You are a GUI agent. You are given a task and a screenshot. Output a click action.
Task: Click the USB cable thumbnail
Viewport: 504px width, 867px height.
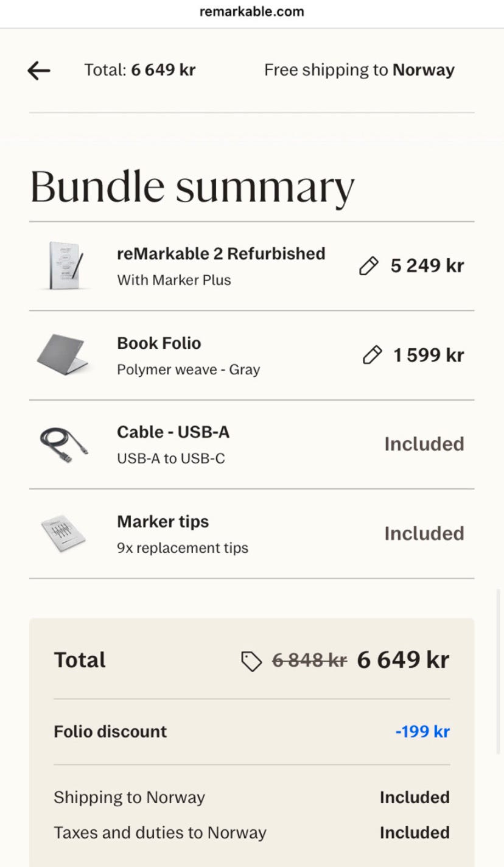(x=63, y=444)
